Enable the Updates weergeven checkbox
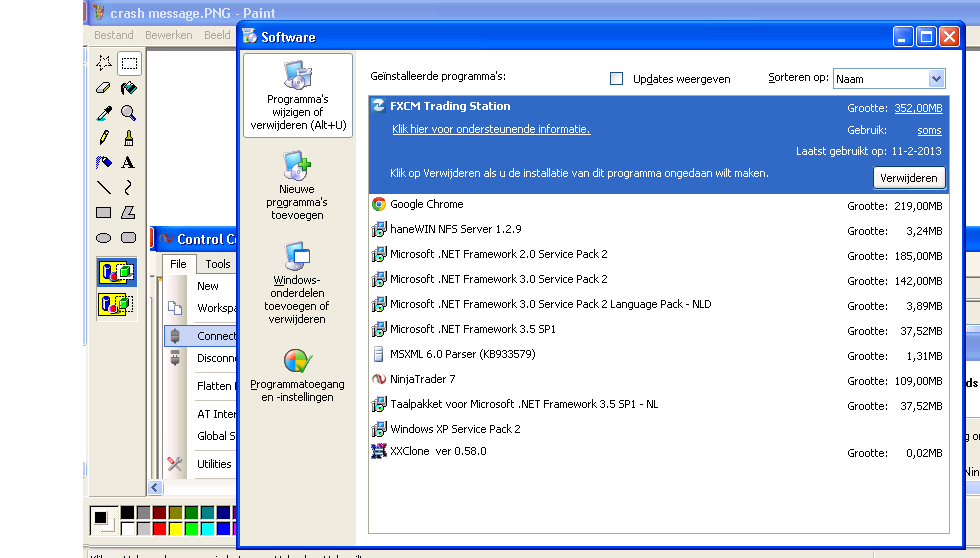The height and width of the screenshot is (558, 980). pos(616,79)
